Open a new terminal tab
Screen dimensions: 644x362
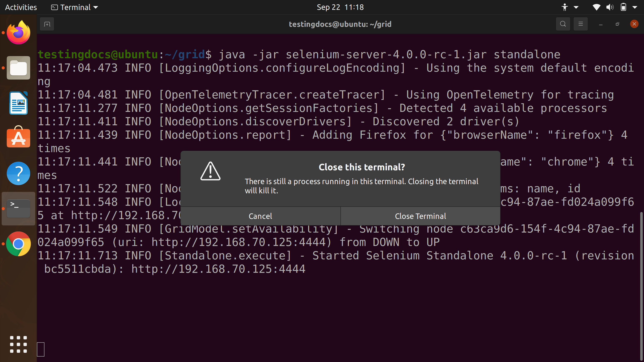coord(47,24)
